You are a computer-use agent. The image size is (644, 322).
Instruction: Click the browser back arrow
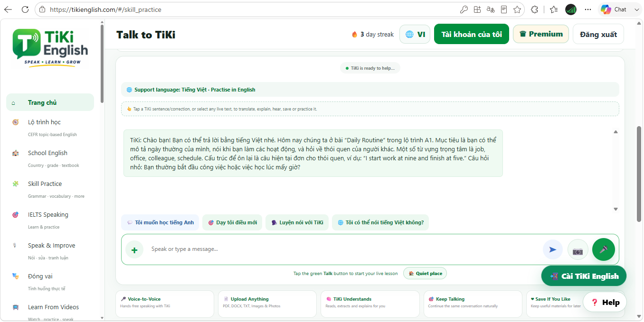(8, 9)
